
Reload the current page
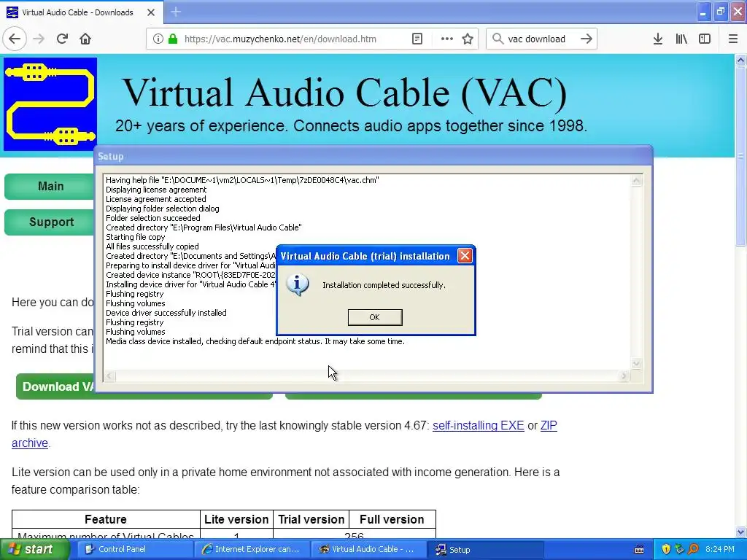[x=62, y=39]
